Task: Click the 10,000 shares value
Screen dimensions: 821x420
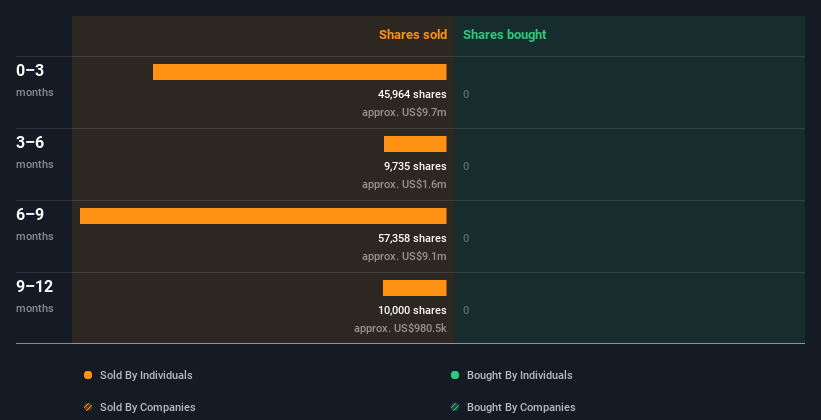Action: pyautogui.click(x=412, y=310)
